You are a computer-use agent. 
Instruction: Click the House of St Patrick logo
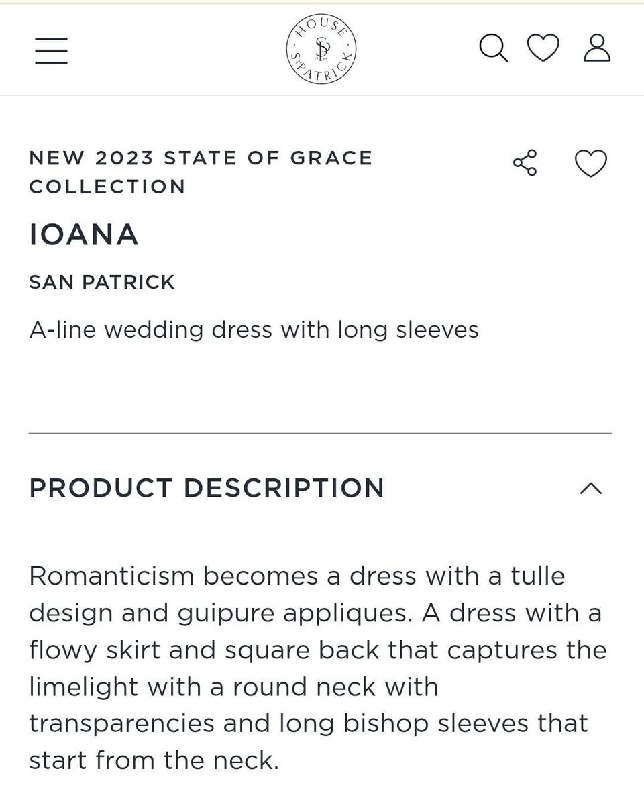click(321, 49)
